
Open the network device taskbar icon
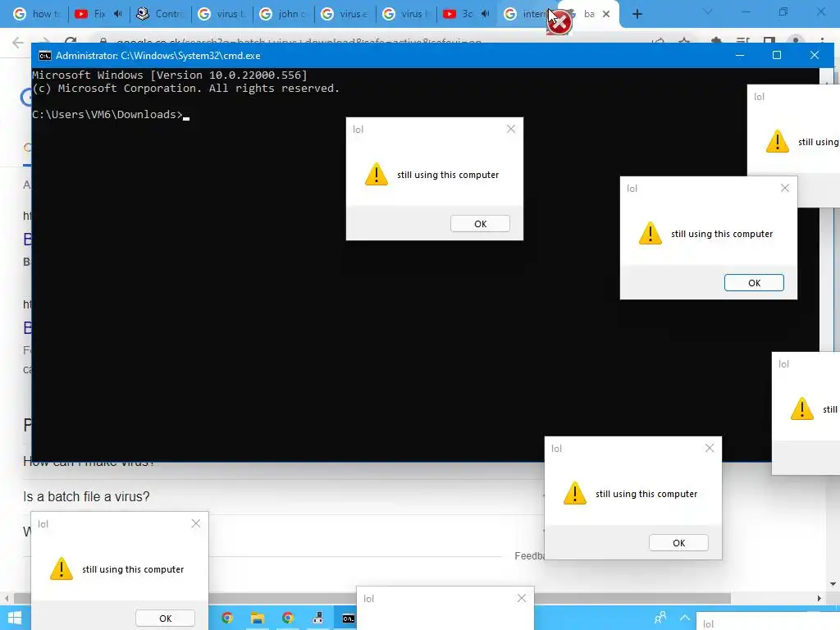[x=318, y=619]
